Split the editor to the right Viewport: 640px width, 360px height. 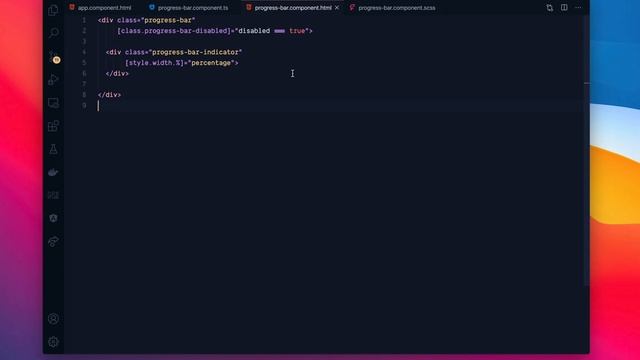564,8
